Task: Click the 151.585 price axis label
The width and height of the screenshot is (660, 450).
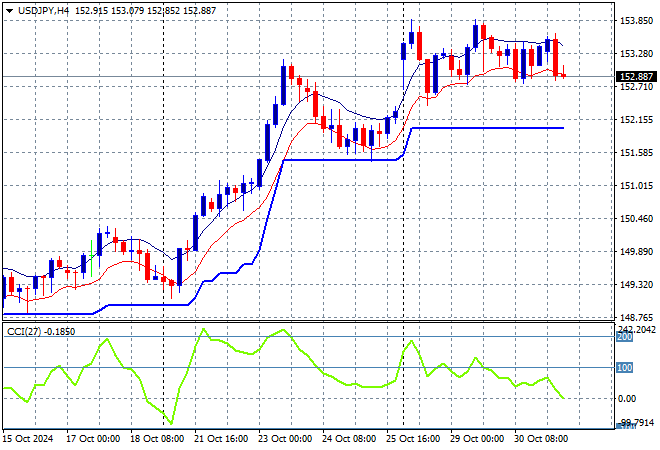Action: [636, 153]
